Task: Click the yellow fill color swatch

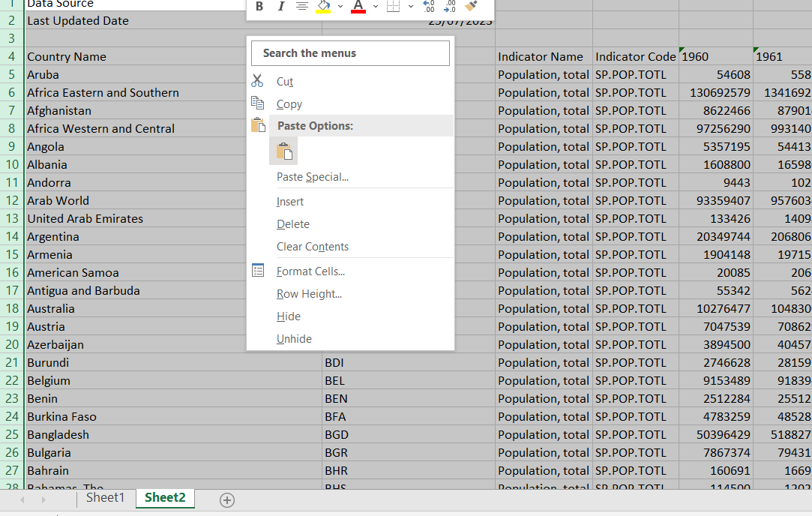Action: point(322,10)
